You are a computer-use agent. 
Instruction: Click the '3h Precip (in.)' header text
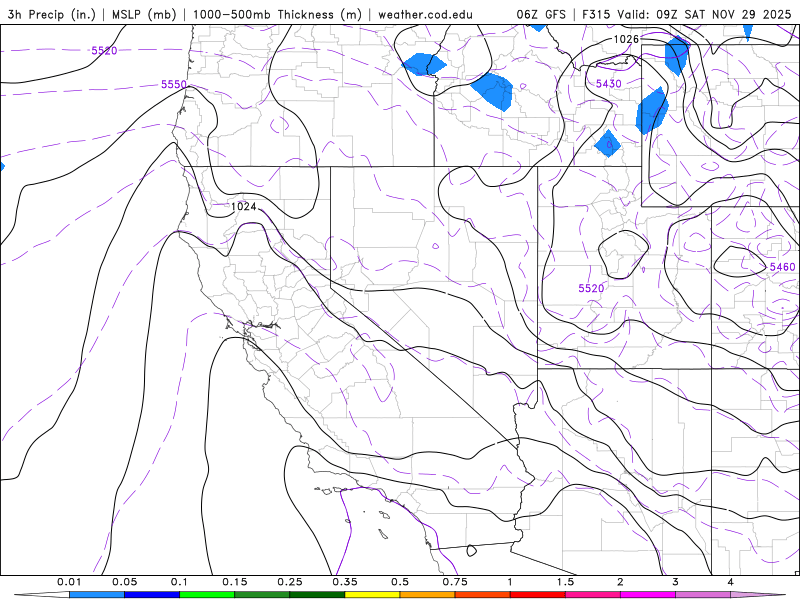[52, 14]
